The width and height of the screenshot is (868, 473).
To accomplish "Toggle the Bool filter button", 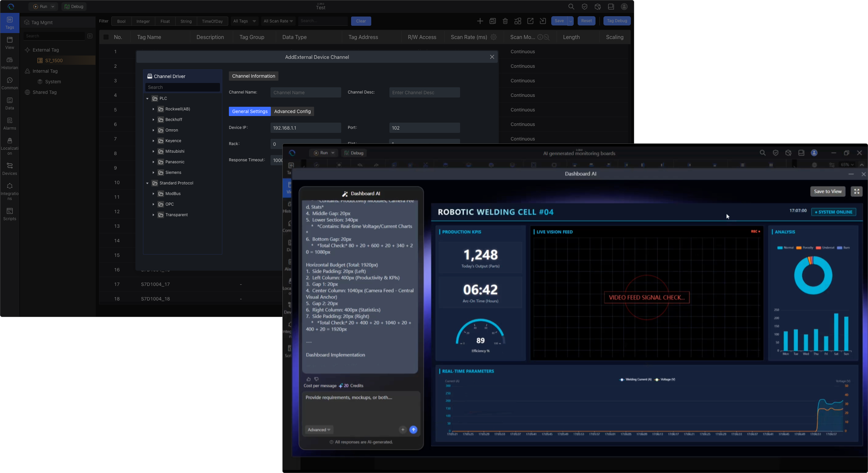I will click(x=121, y=21).
